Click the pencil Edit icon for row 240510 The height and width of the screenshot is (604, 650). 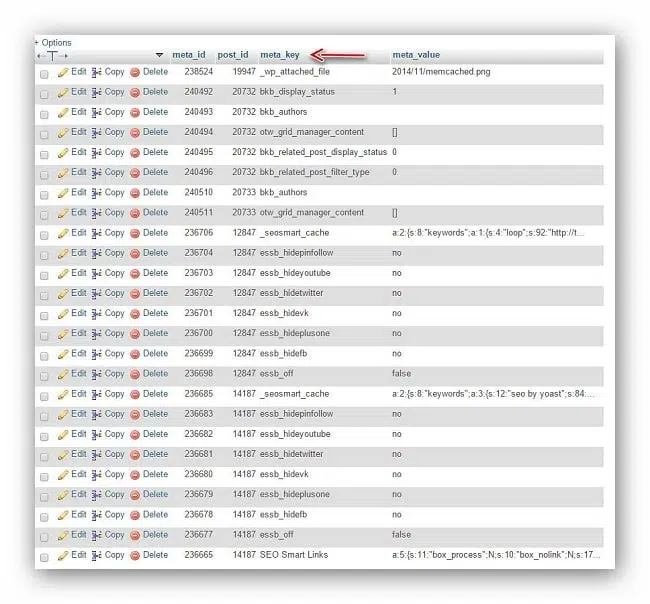pos(63,194)
